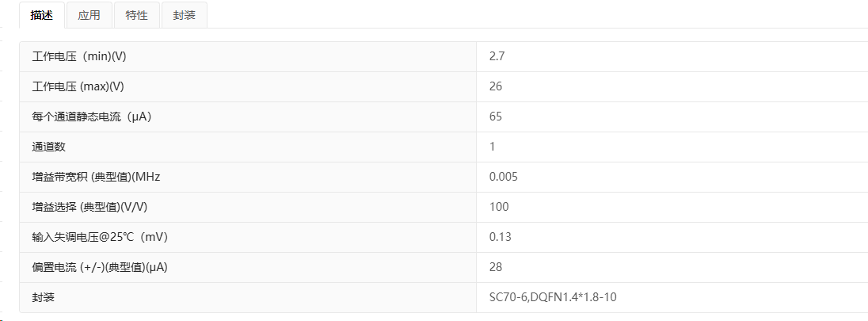Switch to the 特性 tab
This screenshot has height=321, width=868.
pos(137,15)
